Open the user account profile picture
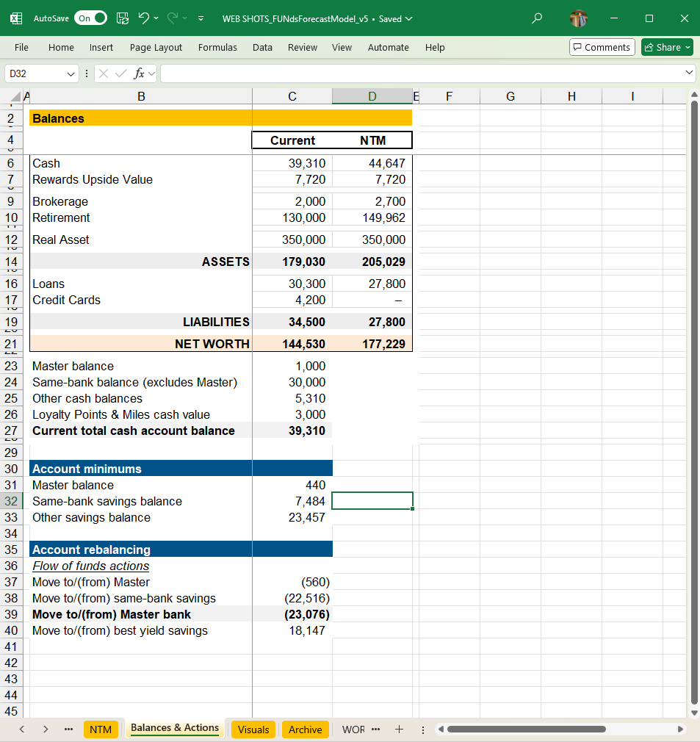Image resolution: width=700 pixels, height=742 pixels. (x=579, y=18)
